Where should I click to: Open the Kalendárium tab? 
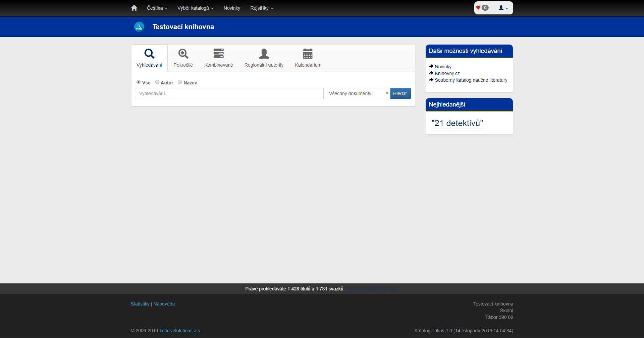click(308, 58)
